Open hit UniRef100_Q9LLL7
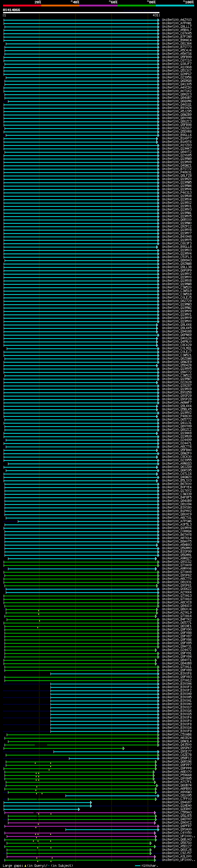 pyautogui.click(x=177, y=26)
